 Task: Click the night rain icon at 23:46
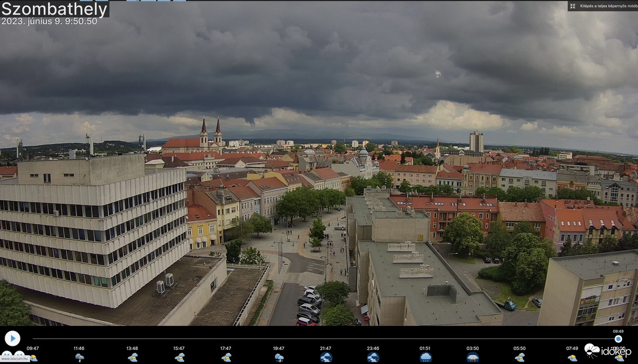(374, 356)
